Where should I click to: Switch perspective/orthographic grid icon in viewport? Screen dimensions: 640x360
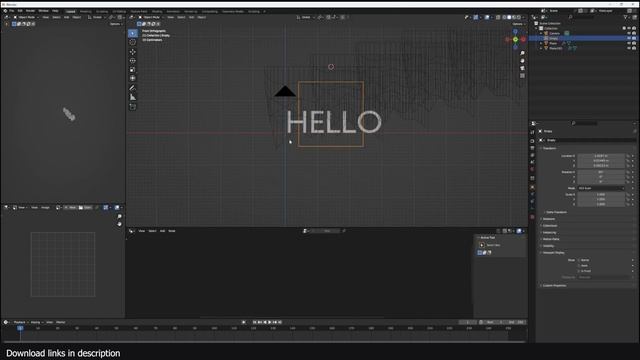click(x=522, y=76)
